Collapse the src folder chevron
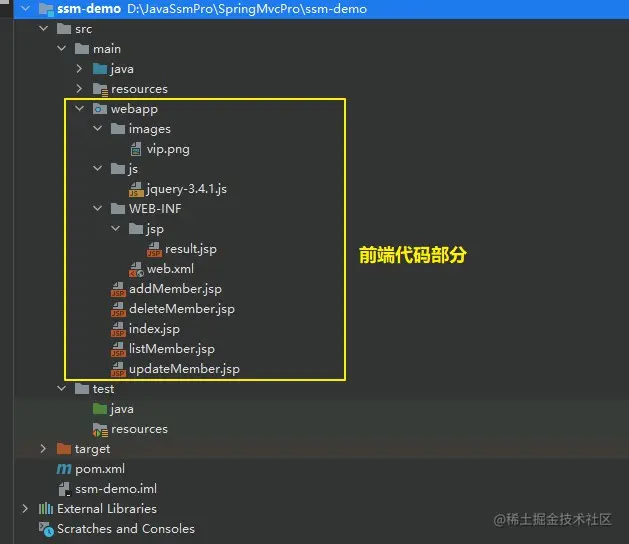The width and height of the screenshot is (629, 544). tap(43, 28)
